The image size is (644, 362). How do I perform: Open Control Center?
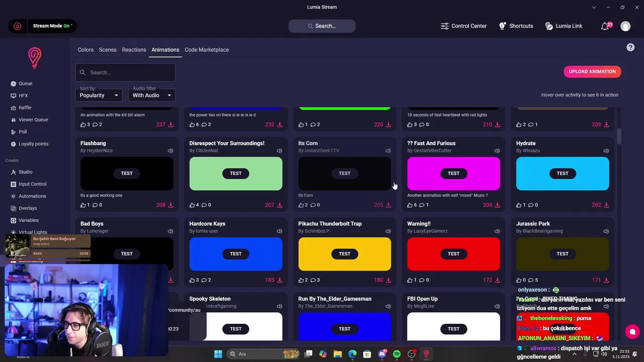[x=463, y=26]
